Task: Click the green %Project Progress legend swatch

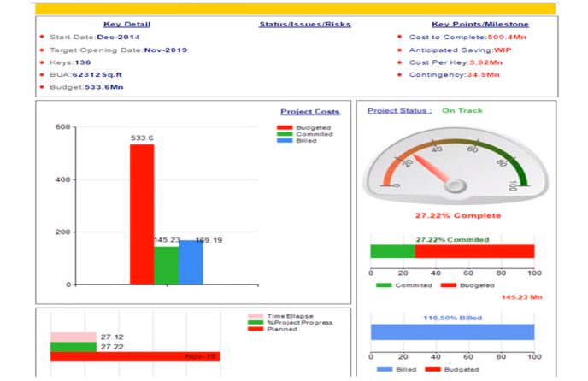Action: 255,323
